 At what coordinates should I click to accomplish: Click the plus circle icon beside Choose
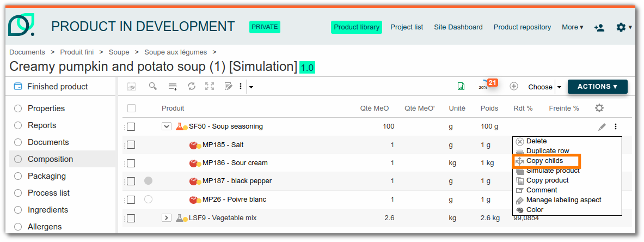[x=513, y=86]
